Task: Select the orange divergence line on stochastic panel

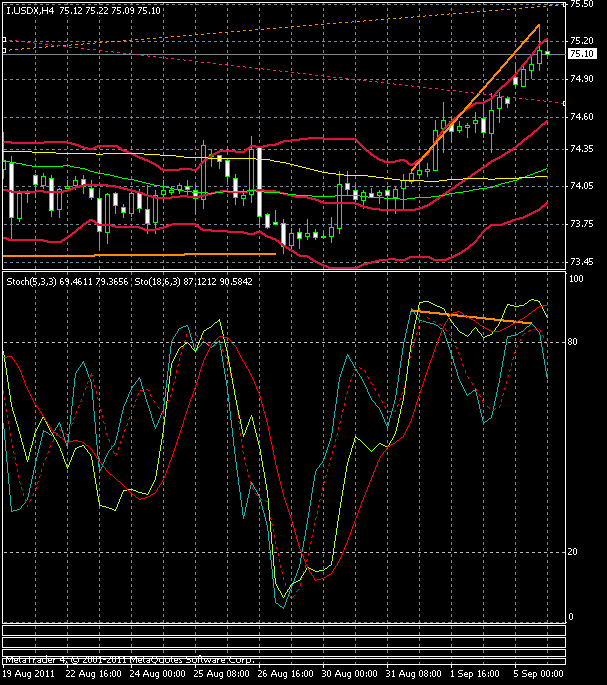Action: pyautogui.click(x=472, y=317)
